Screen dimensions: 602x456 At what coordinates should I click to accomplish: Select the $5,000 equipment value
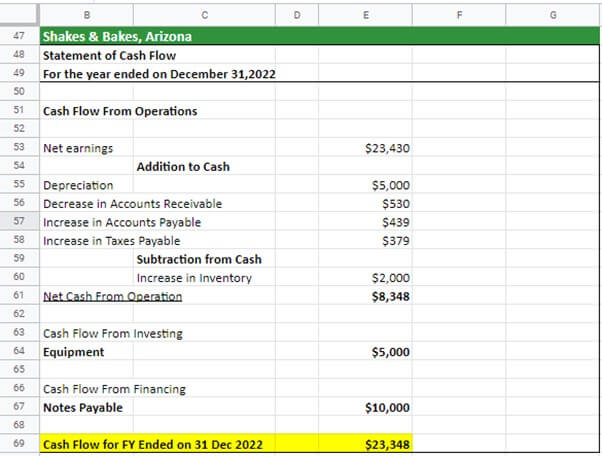[x=365, y=351]
